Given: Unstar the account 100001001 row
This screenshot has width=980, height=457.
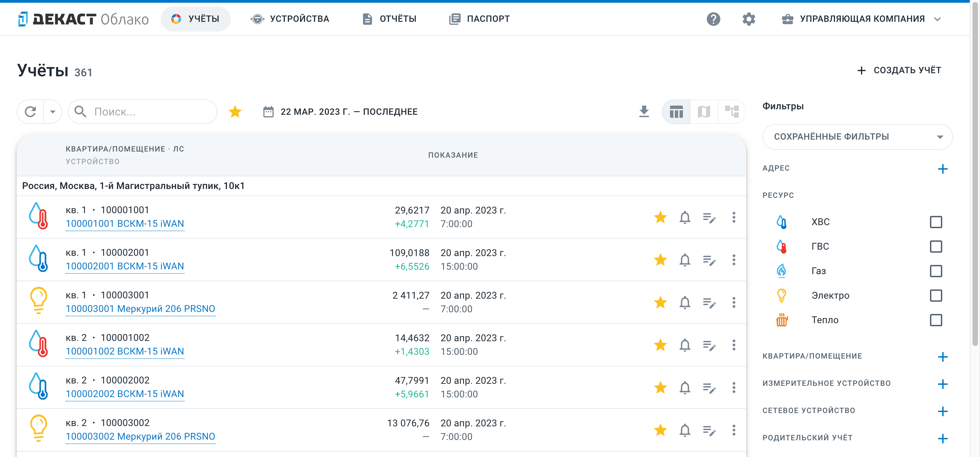Looking at the screenshot, I should [660, 217].
